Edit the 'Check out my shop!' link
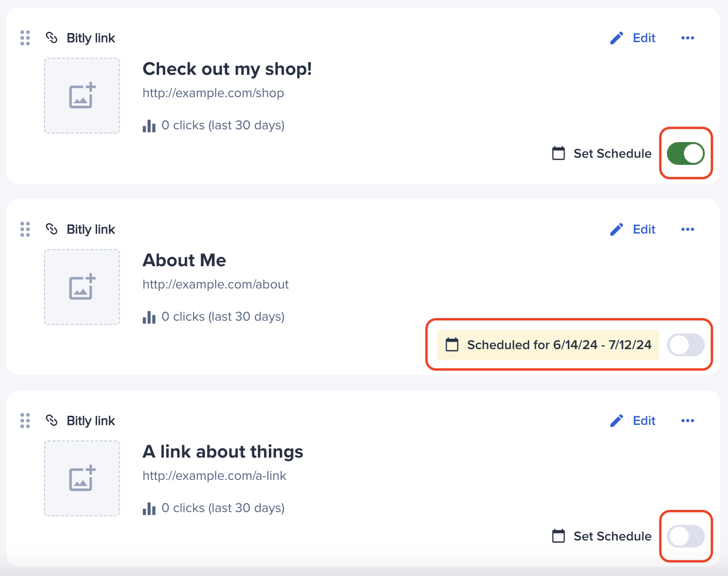Viewport: 728px width, 576px height. (x=632, y=38)
